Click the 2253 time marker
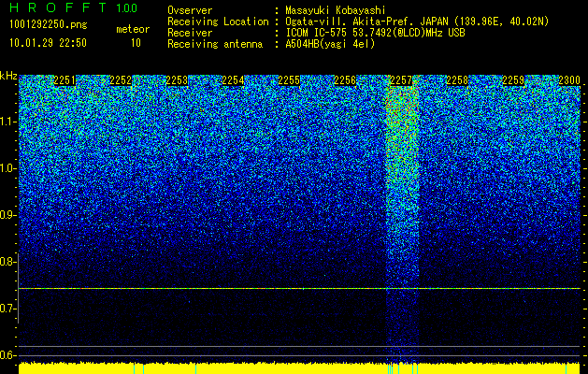588x374 pixels. tap(177, 80)
